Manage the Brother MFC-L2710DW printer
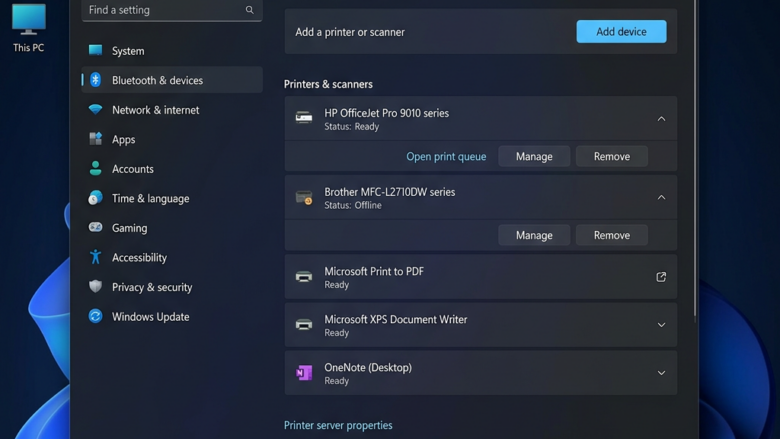Screen dimensions: 780x439 pyautogui.click(x=534, y=235)
